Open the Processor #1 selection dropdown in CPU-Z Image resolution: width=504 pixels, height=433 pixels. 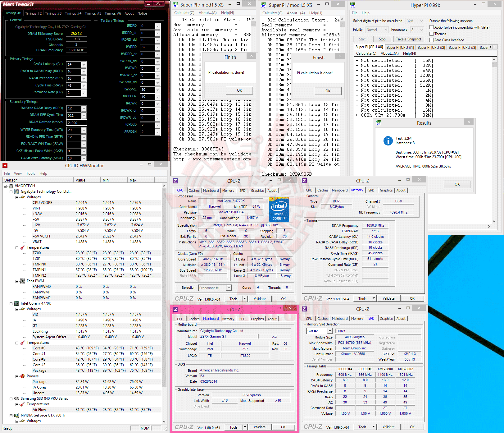coord(229,288)
